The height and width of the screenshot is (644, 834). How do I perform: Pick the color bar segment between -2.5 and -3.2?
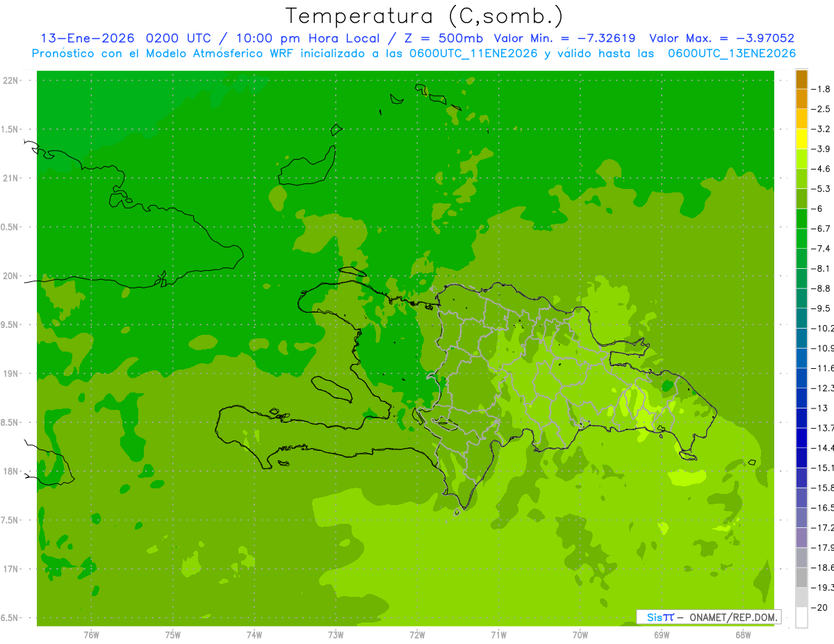pos(801,119)
